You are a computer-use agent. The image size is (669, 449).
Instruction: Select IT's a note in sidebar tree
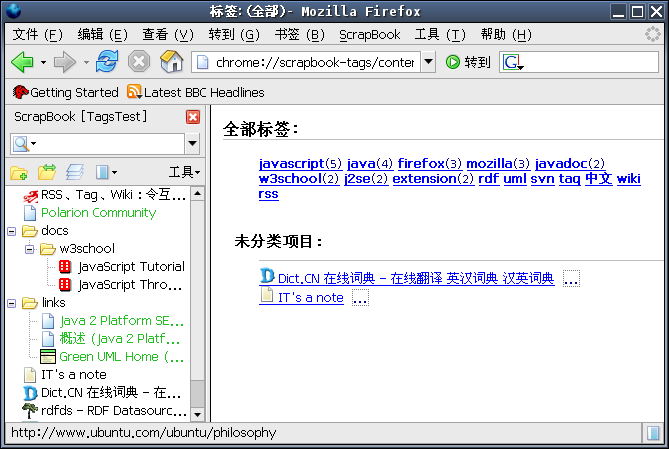click(74, 375)
